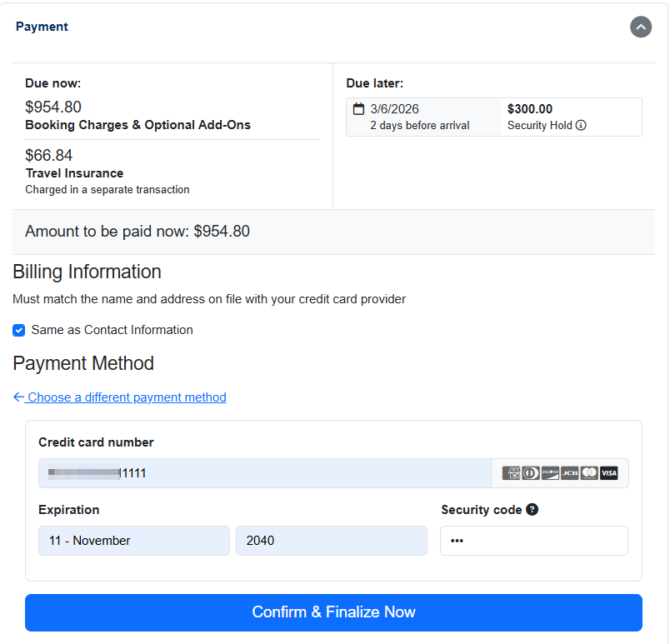Click the calendar icon beside 3/6/2026
This screenshot has width=670, height=644.
(357, 107)
